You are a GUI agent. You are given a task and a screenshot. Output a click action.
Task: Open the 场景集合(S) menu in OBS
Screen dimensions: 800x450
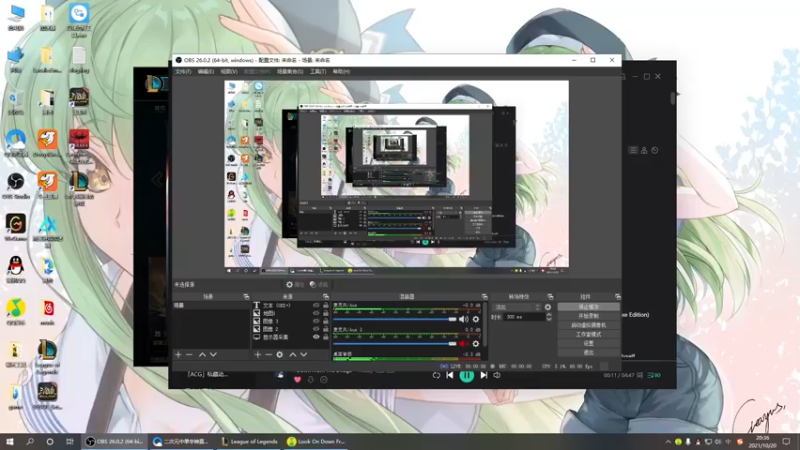click(x=290, y=72)
